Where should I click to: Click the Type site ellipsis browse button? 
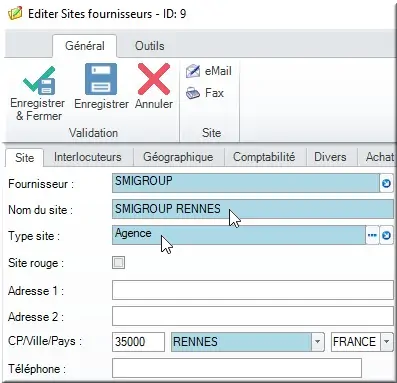[372, 235]
